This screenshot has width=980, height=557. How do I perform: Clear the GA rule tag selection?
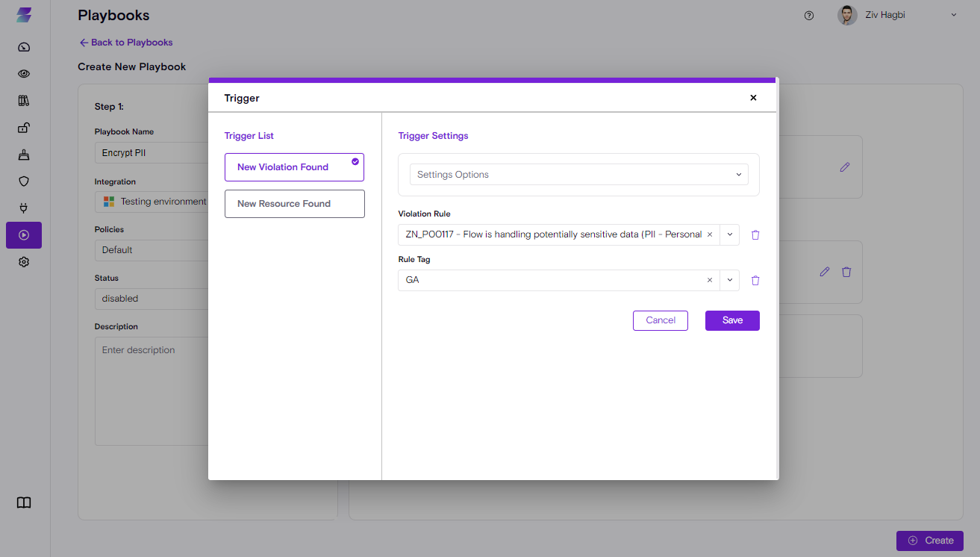(x=710, y=281)
